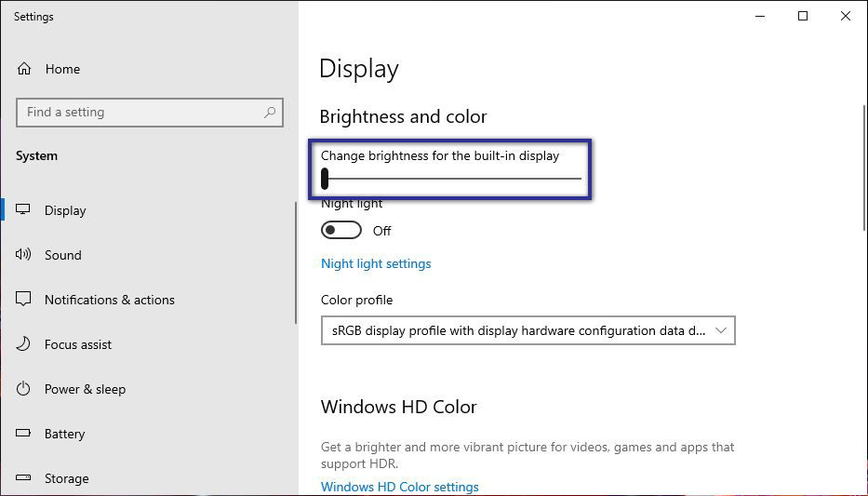Open Sound settings page
This screenshot has width=868, height=496.
63,255
